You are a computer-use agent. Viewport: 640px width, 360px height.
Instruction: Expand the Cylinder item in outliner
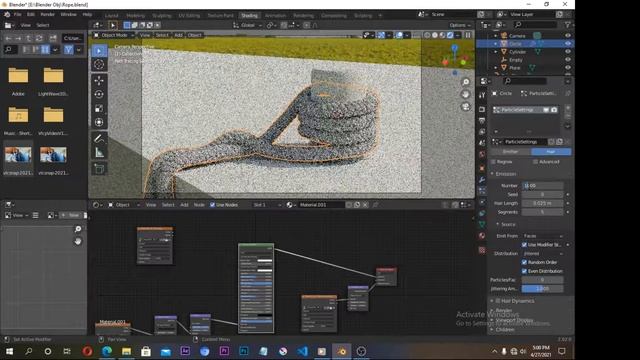pyautogui.click(x=496, y=52)
